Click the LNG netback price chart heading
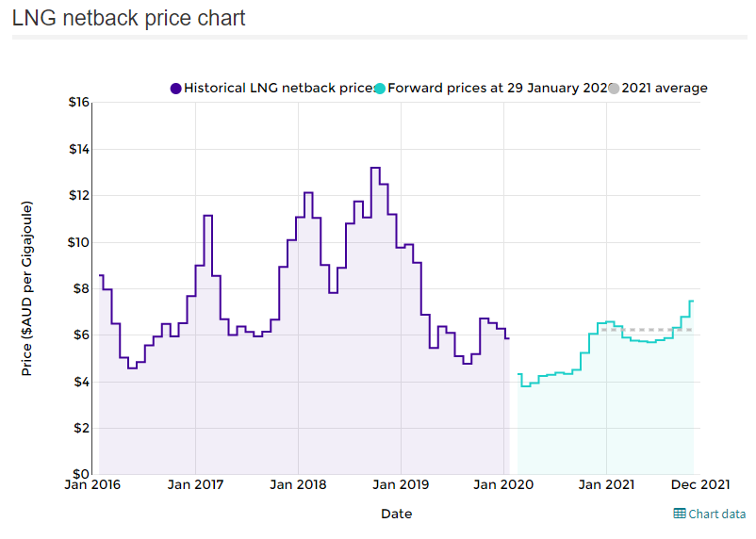756x539 pixels. [x=128, y=18]
